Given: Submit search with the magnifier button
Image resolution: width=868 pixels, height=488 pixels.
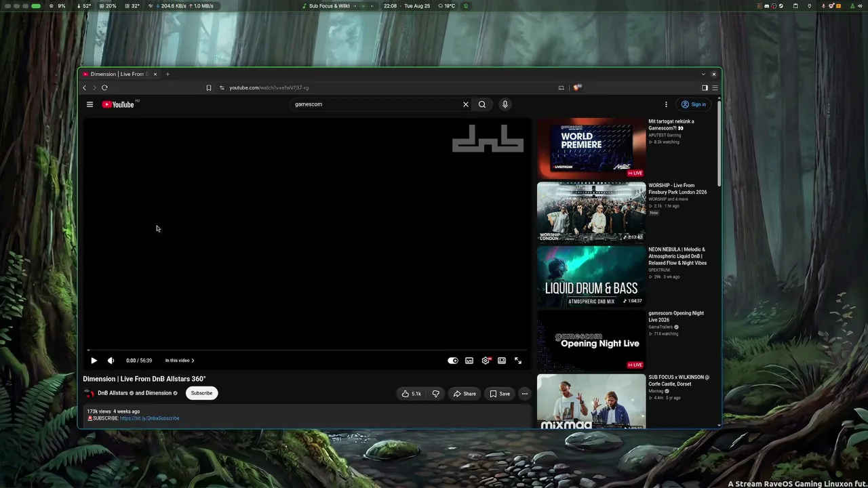Looking at the screenshot, I should pos(482,104).
